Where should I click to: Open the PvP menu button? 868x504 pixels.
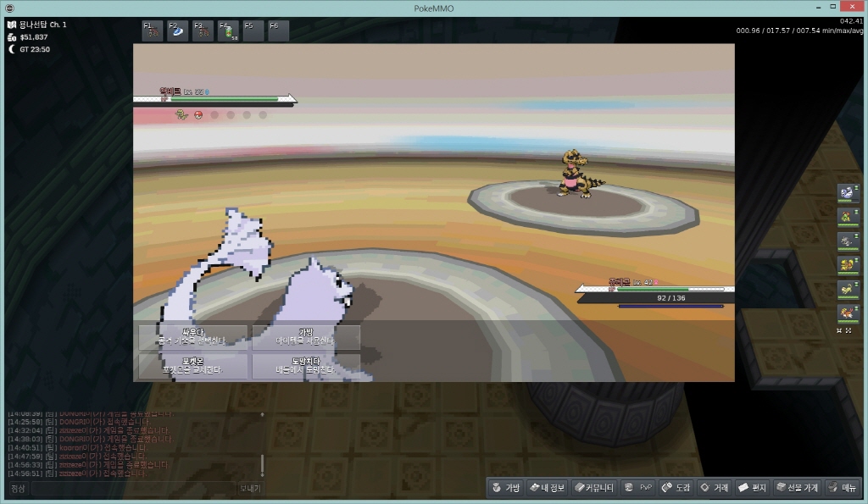click(638, 487)
